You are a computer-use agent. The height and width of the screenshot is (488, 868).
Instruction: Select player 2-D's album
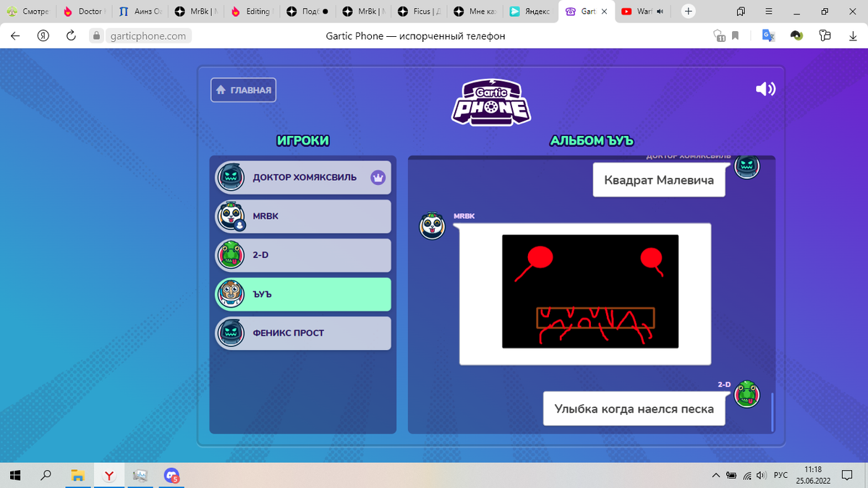303,255
